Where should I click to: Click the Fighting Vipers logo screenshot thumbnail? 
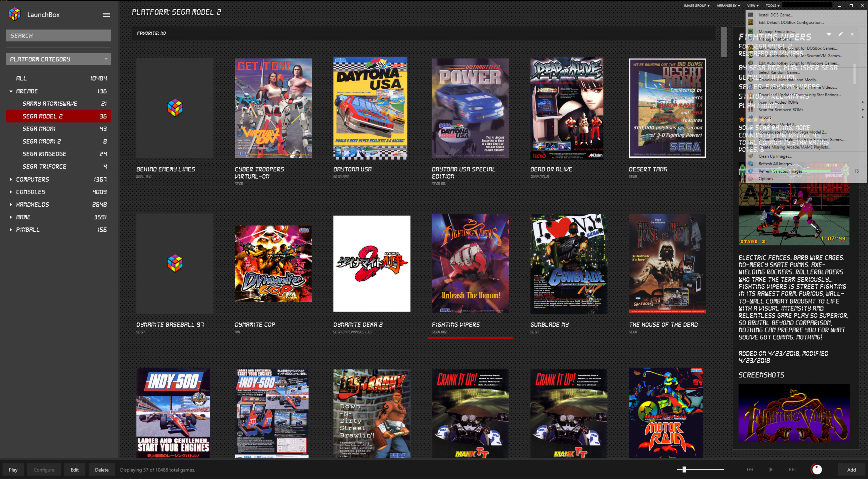click(794, 413)
